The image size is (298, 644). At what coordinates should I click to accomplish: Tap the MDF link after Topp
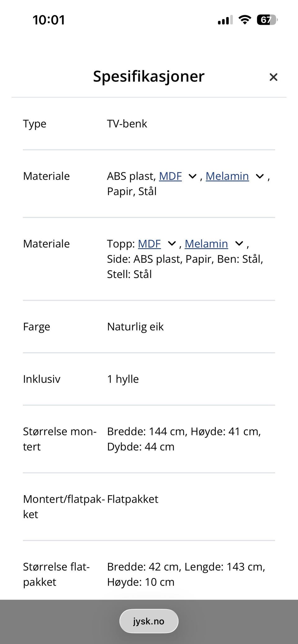(x=149, y=244)
